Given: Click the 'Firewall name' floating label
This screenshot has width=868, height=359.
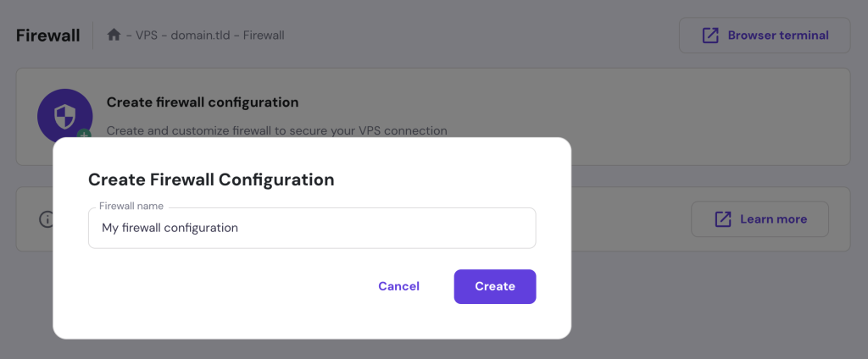Looking at the screenshot, I should [131, 206].
